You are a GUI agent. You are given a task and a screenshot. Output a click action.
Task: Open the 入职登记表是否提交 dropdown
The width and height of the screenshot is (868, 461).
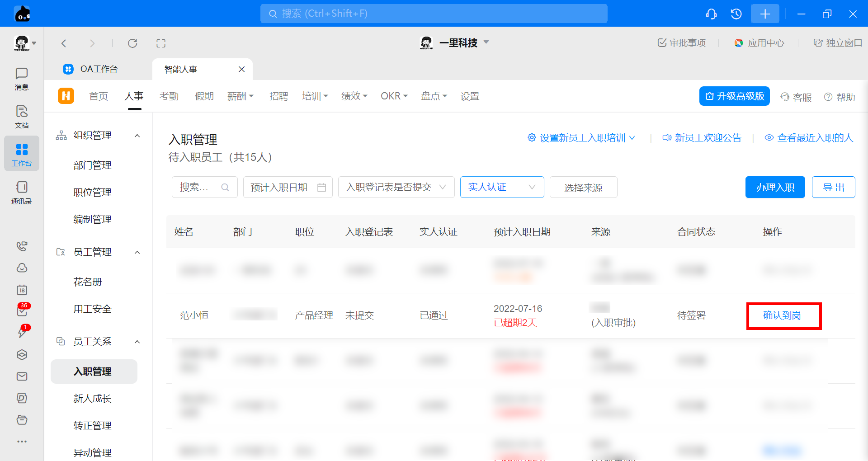(x=396, y=187)
